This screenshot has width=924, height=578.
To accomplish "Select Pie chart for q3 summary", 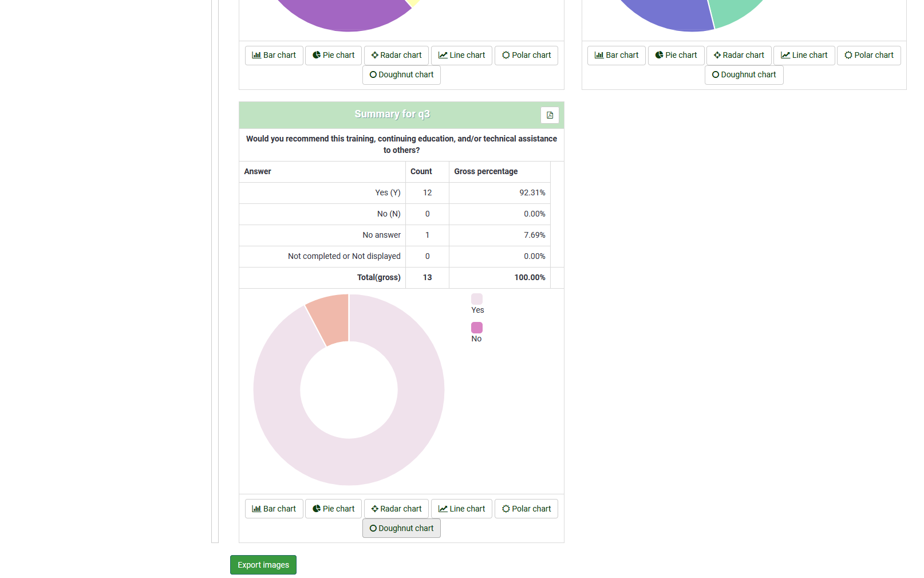I will click(333, 509).
